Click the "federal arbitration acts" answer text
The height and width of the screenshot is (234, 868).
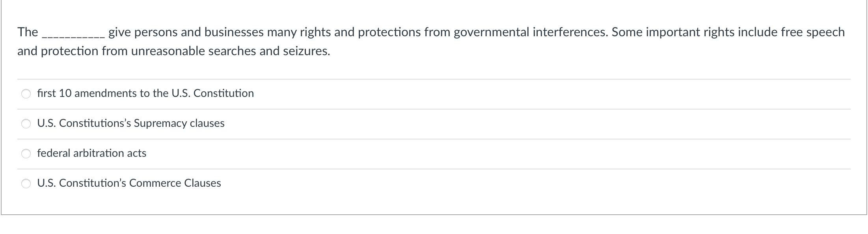click(92, 153)
